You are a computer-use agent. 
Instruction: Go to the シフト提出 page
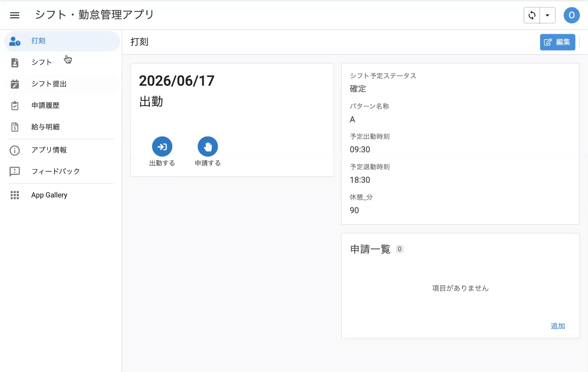(49, 84)
